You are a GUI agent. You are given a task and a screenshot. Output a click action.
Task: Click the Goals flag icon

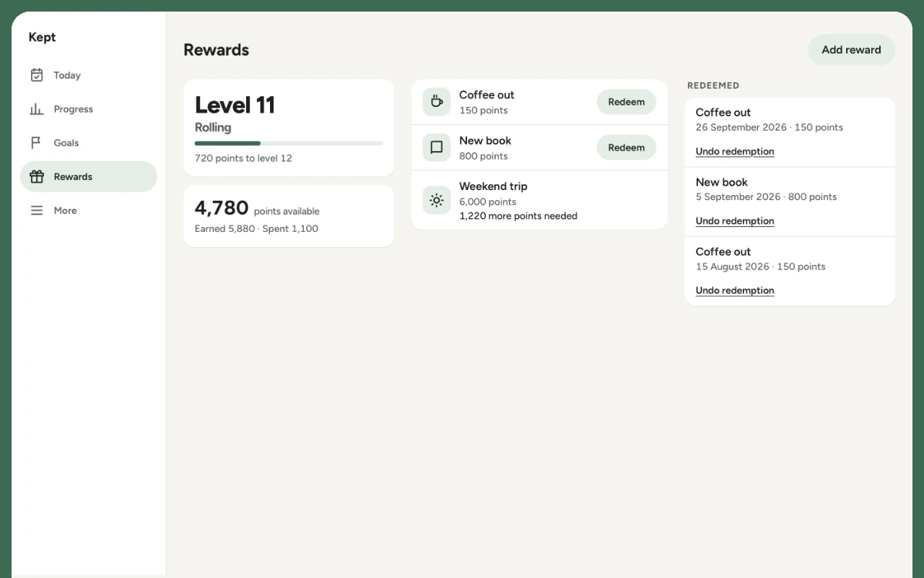tap(37, 143)
